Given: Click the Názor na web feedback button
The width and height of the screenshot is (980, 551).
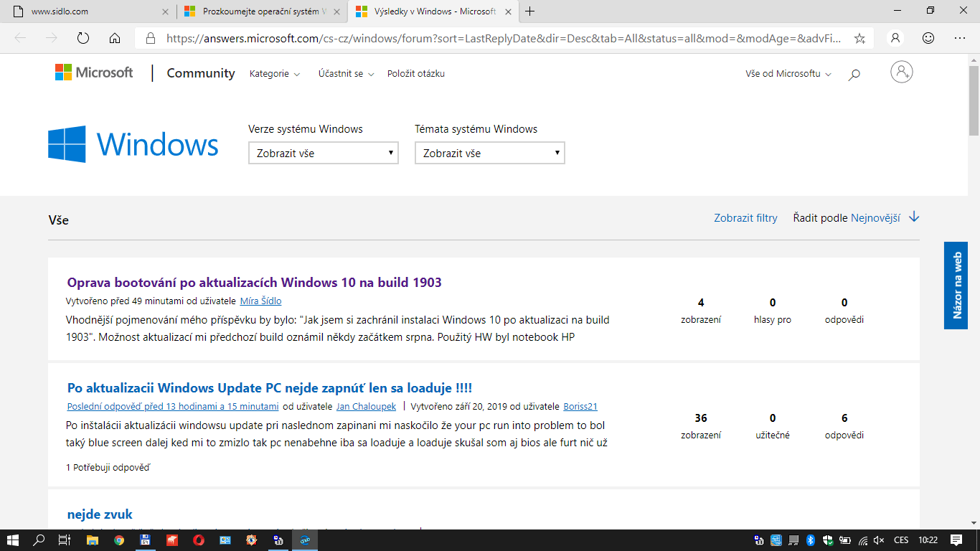Looking at the screenshot, I should click(x=956, y=285).
